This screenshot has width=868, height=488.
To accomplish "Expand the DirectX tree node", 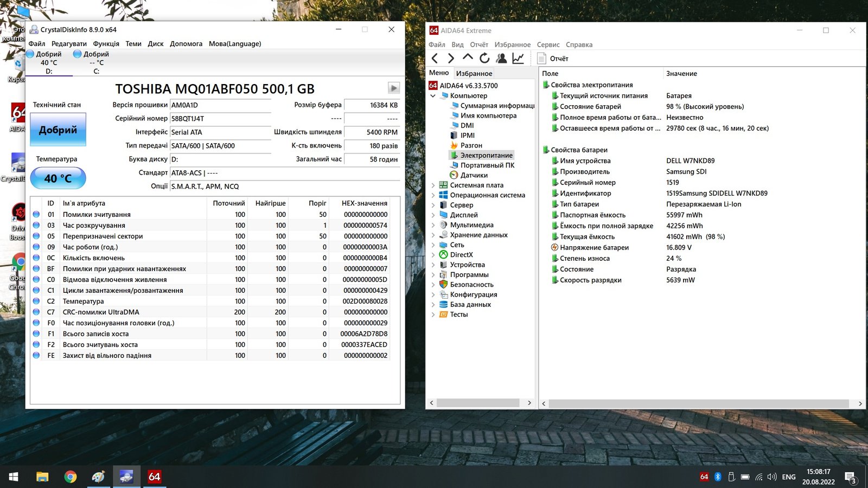I will coord(433,255).
